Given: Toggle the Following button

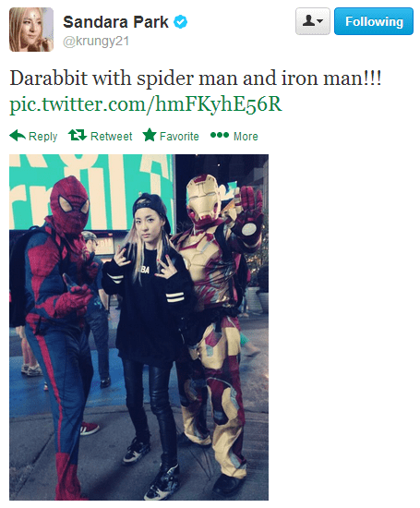Looking at the screenshot, I should [374, 21].
